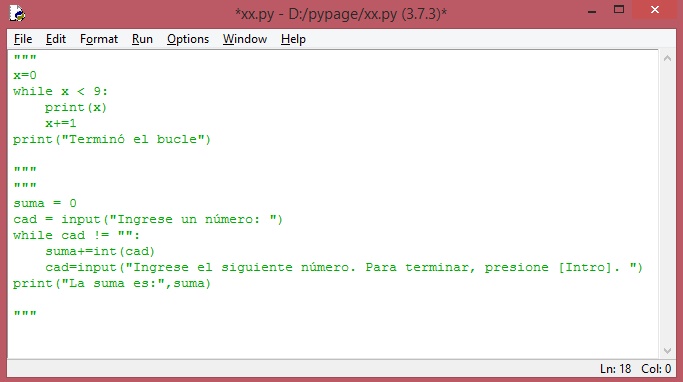Open the Edit menu
Screen dimensions: 683x382
tap(56, 39)
